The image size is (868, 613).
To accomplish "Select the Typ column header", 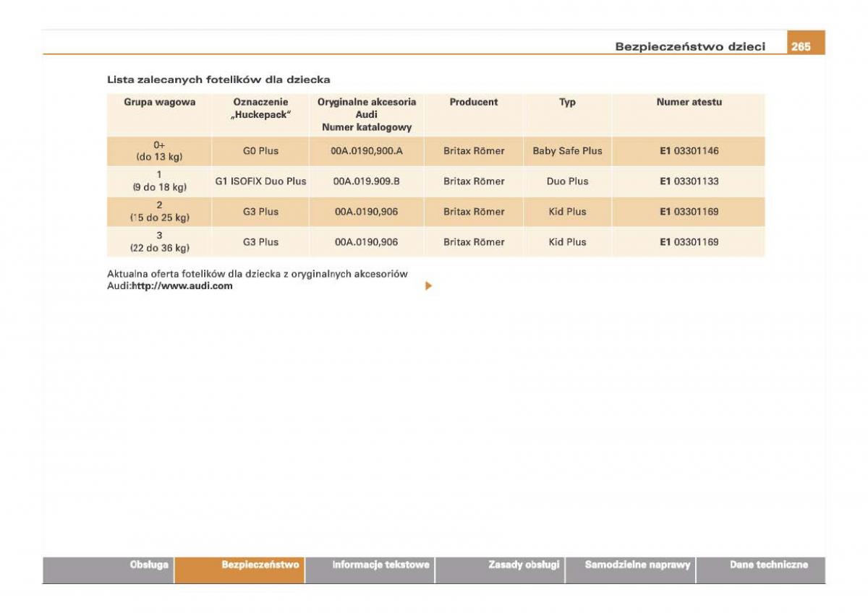I will pos(567,115).
